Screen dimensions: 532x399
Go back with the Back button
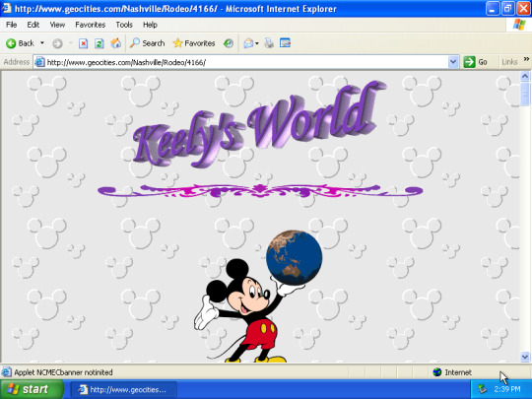point(20,43)
